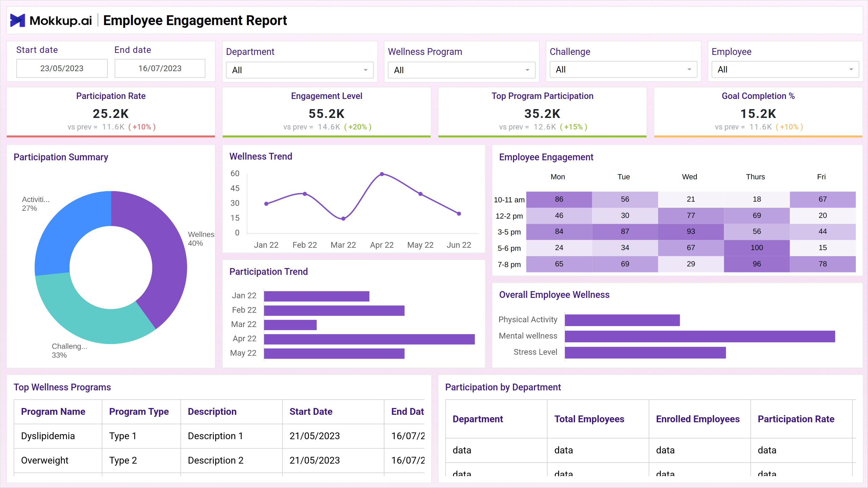The image size is (868, 488).
Task: Select the Participation Rate KPI card
Action: pos(111,112)
